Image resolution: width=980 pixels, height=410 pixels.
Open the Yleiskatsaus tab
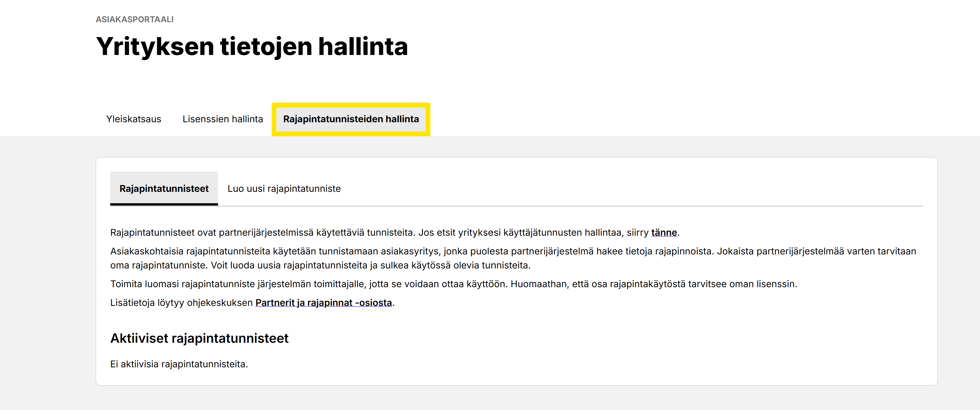point(134,119)
